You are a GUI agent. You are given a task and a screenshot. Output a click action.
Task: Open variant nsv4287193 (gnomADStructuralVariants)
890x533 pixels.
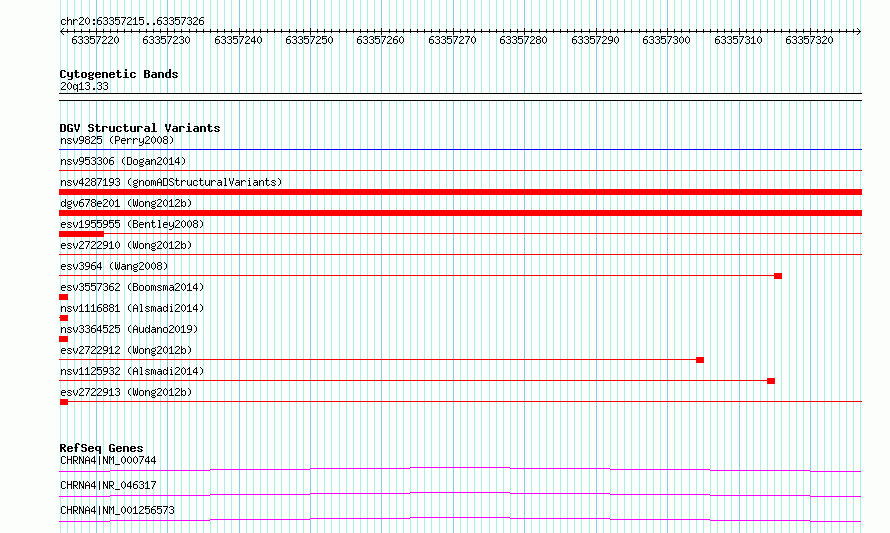tap(171, 182)
